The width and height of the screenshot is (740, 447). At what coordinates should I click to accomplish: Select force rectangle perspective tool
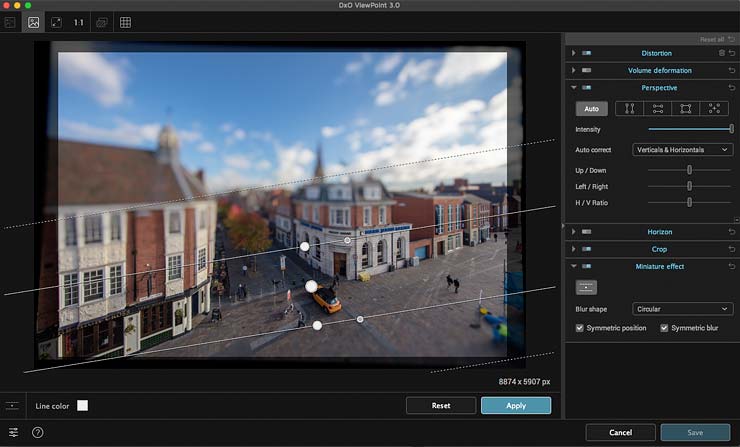coord(686,109)
